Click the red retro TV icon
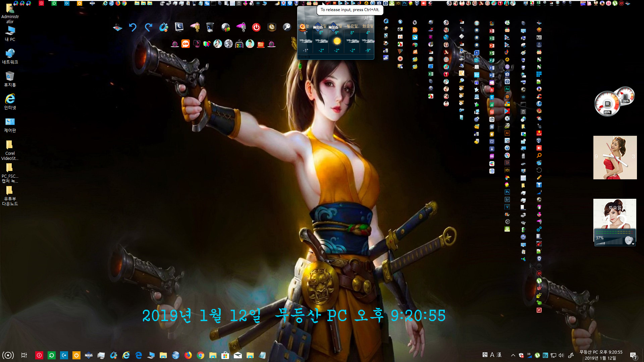 coord(261,44)
